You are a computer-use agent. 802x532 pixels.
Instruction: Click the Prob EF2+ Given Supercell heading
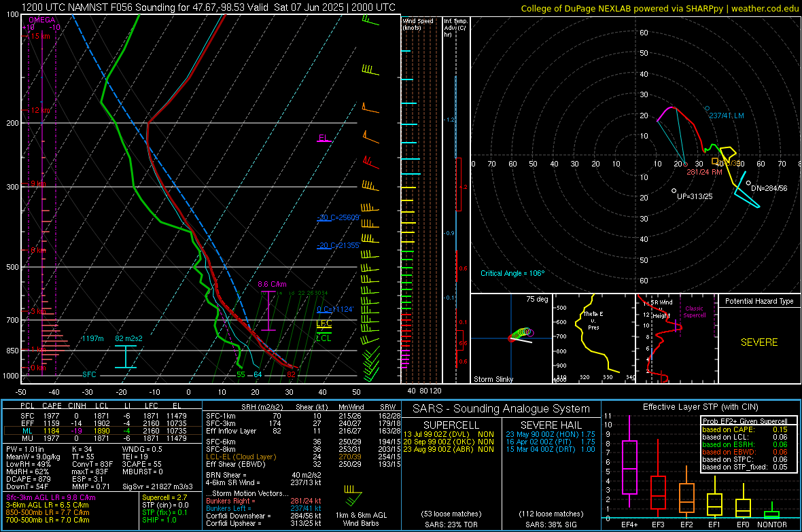[745, 421]
